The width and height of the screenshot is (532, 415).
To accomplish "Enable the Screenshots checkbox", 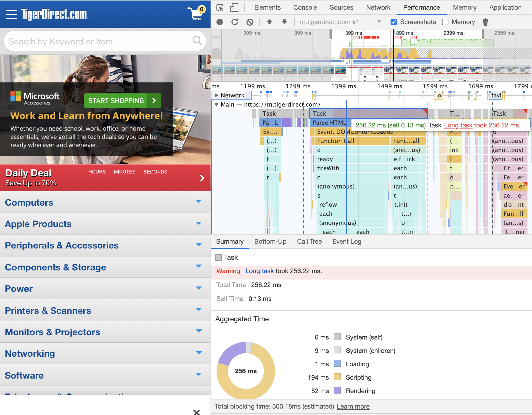I will pyautogui.click(x=394, y=22).
